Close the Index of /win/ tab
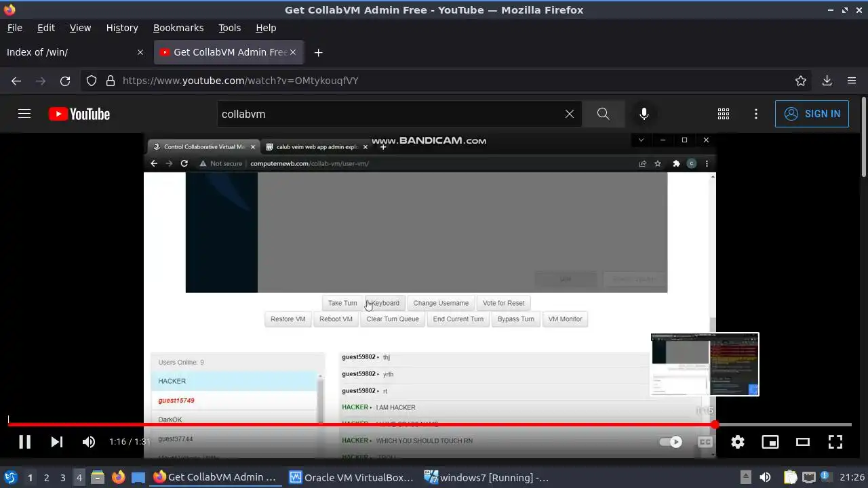868x488 pixels. click(140, 52)
